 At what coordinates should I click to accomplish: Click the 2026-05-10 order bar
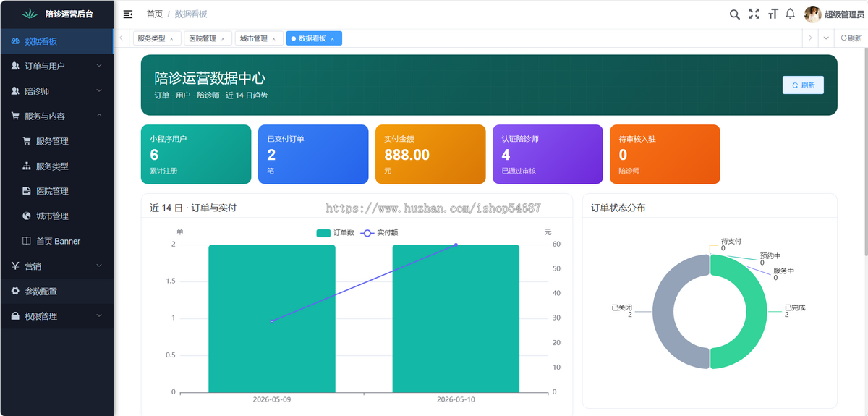(456, 318)
